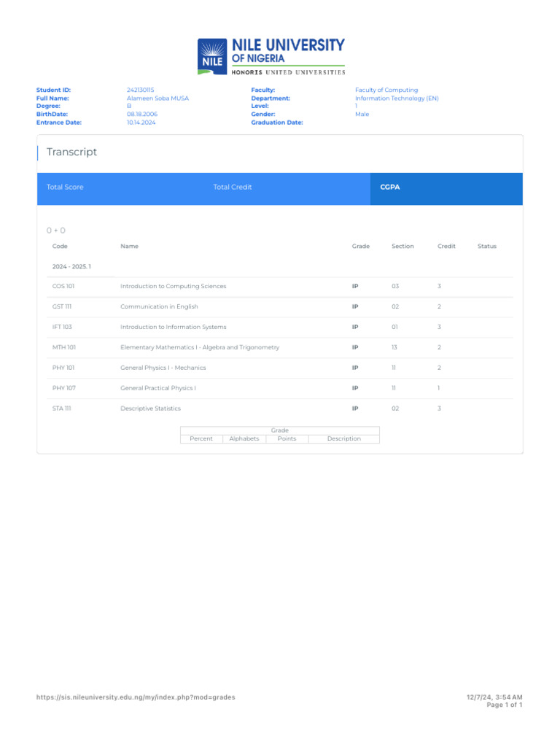Click the PHY 101 course code
Image resolution: width=560 pixels, height=747 pixels.
click(x=63, y=368)
